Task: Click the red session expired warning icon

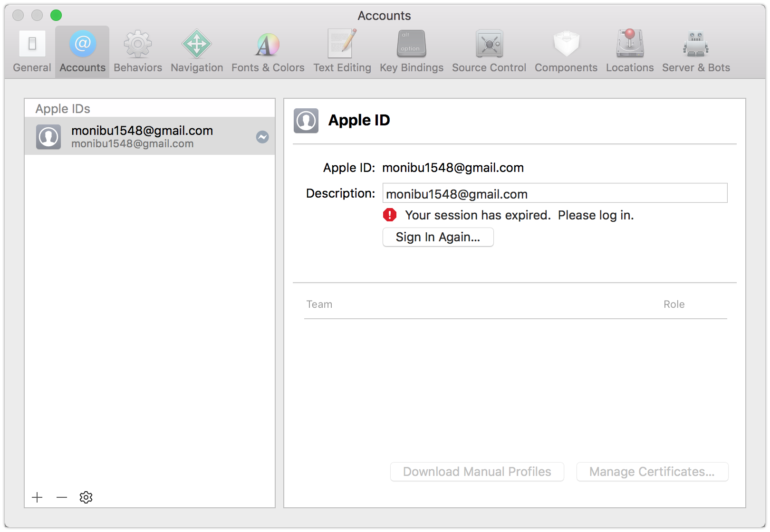Action: click(390, 215)
